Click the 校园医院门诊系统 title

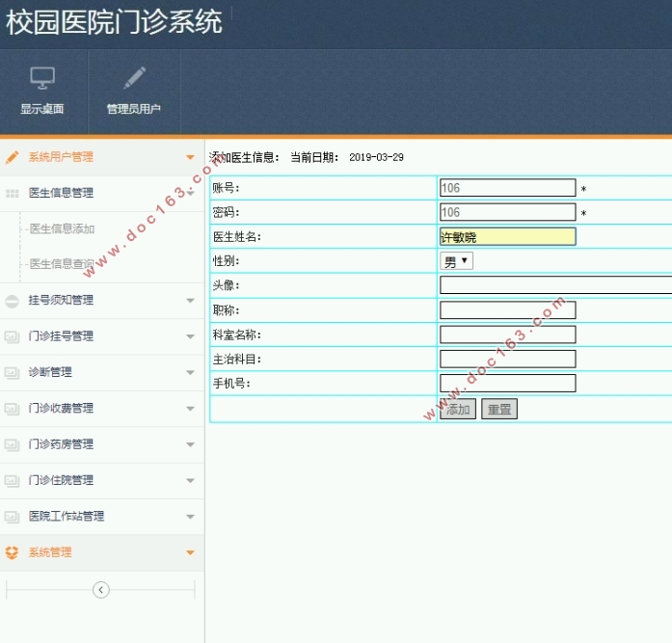point(114,22)
